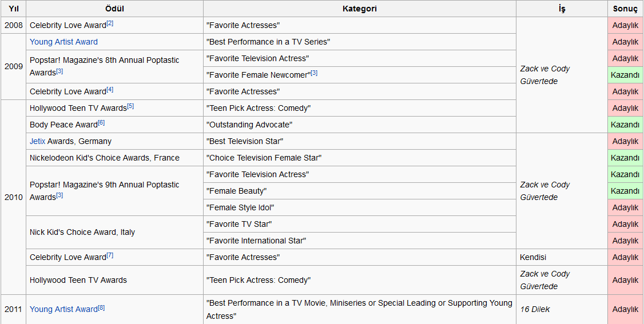Open footnote [6] next to Body Peace Award
The height and width of the screenshot is (324, 644).
coord(101,123)
